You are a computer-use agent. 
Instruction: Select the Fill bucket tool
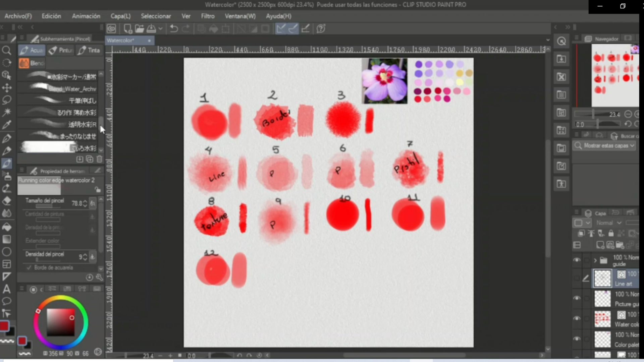[6, 227]
